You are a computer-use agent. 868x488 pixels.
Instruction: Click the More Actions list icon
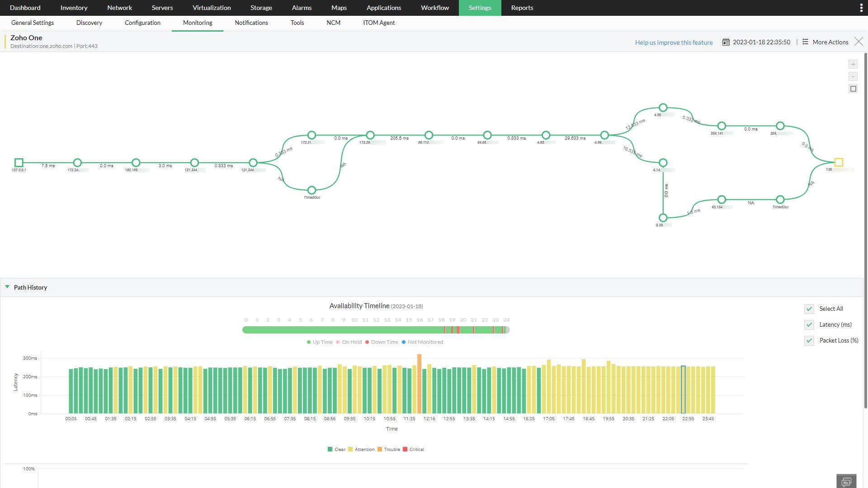(805, 42)
